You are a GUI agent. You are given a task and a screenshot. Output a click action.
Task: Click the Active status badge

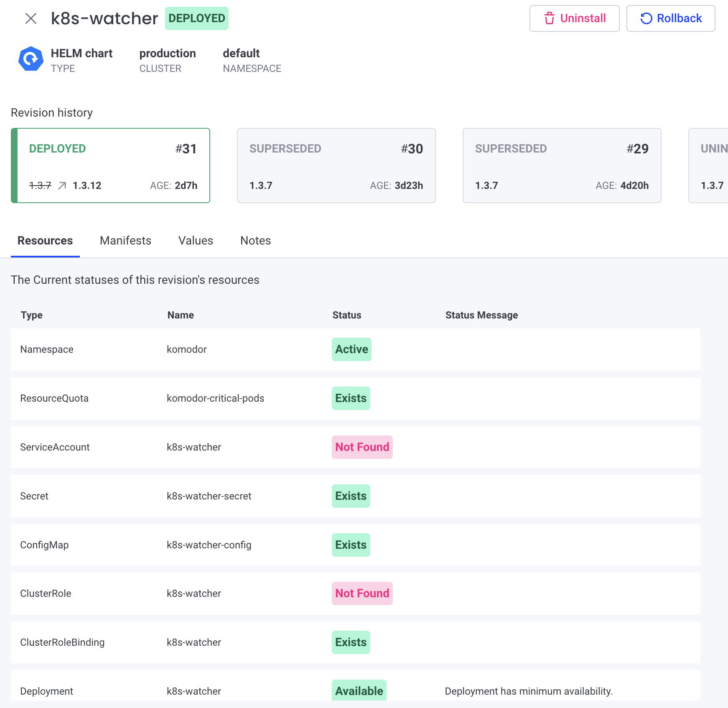351,349
